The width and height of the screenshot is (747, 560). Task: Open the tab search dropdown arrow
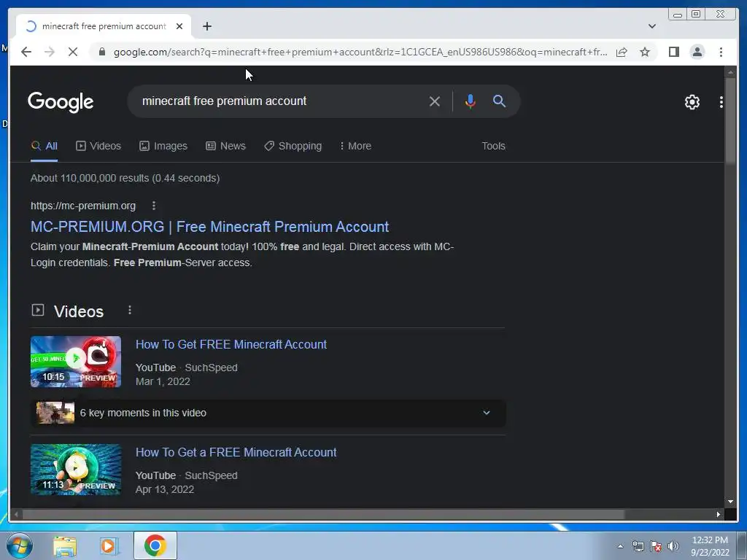click(651, 26)
